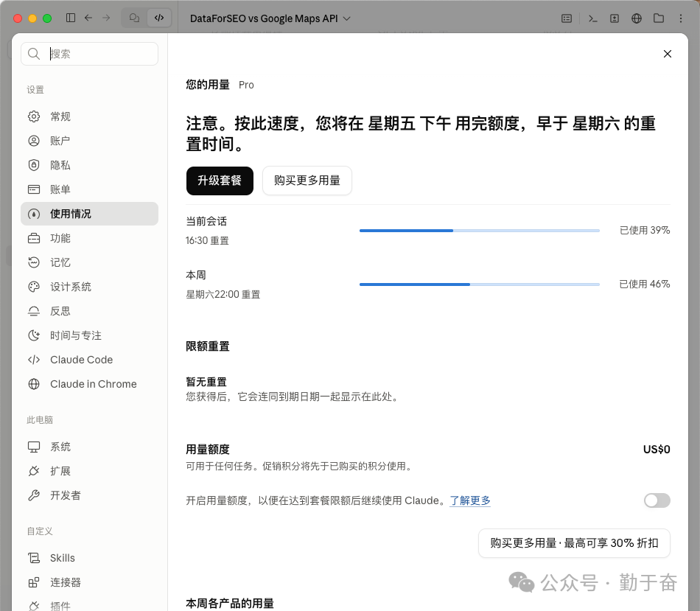Click the Claude Code brackets icon
The width and height of the screenshot is (700, 611).
tap(34, 360)
